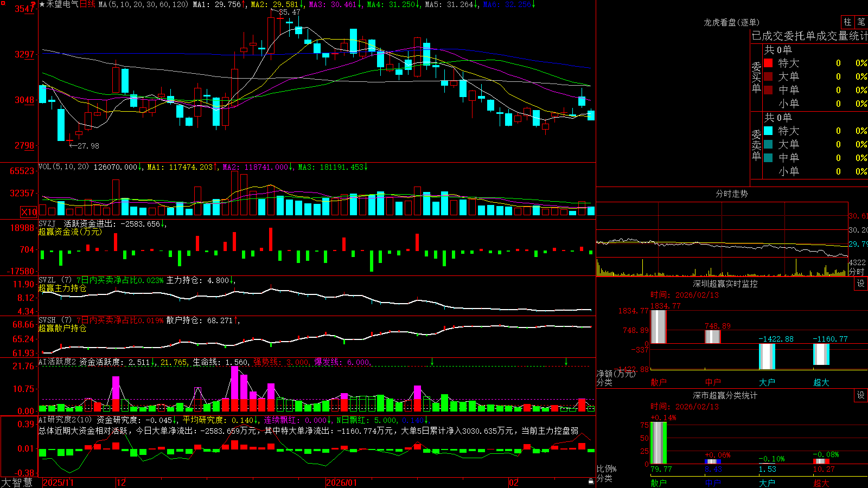The height and width of the screenshot is (488, 868).
Task: Click the 已成交委托单成交量统计 header
Action: pos(809,36)
